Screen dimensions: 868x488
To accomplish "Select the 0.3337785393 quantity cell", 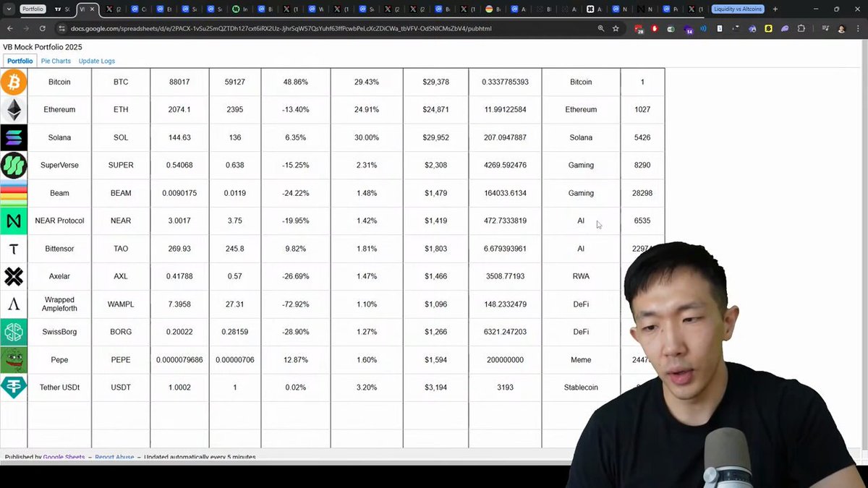I will point(505,82).
